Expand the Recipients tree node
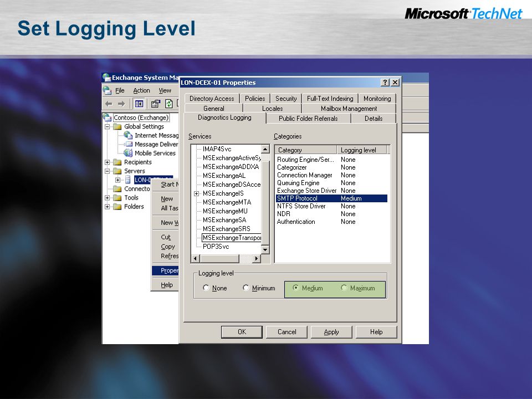 coord(107,162)
